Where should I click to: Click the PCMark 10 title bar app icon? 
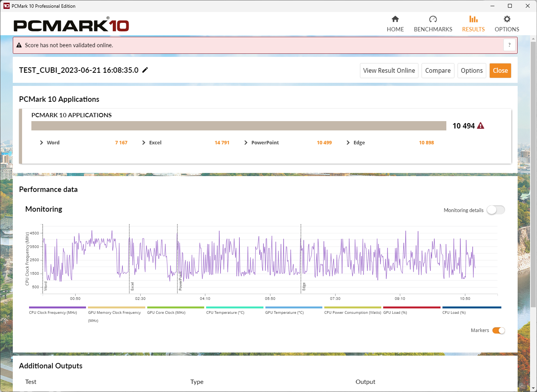coord(6,6)
